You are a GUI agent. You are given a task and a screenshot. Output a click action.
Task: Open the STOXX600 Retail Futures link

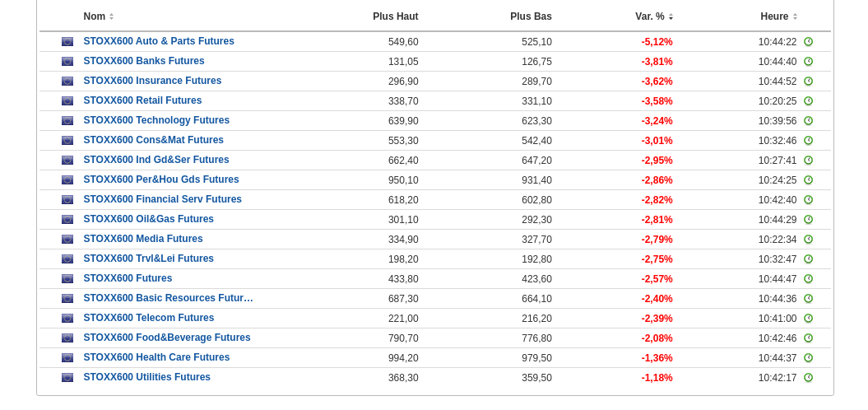(142, 100)
